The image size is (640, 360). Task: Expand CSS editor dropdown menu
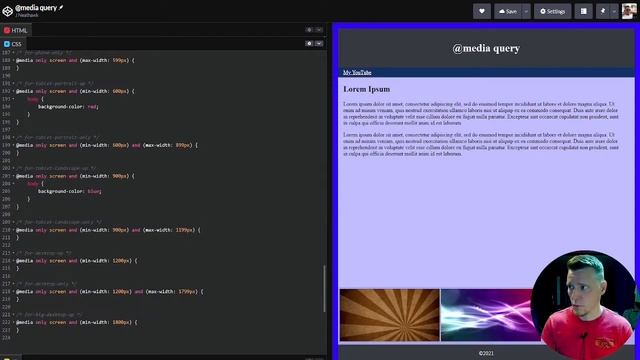319,43
